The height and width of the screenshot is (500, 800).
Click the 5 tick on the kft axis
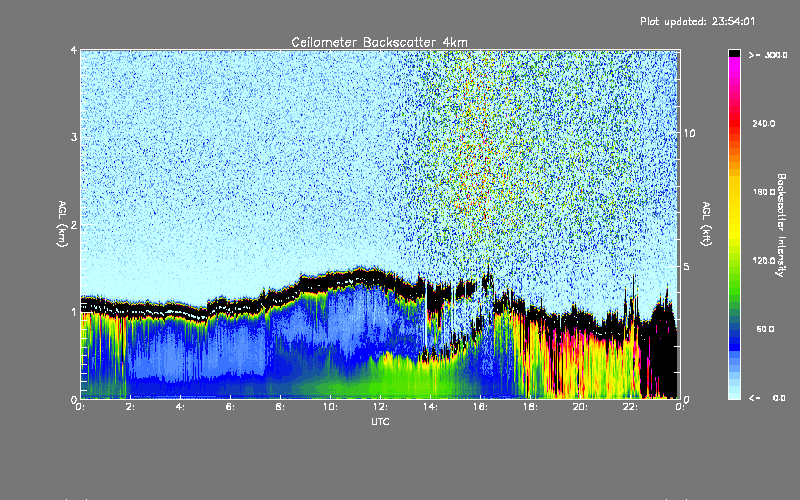pyautogui.click(x=687, y=266)
